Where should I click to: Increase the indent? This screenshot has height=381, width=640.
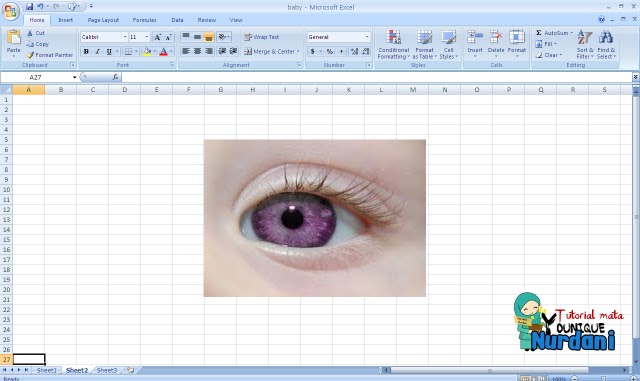click(233, 51)
